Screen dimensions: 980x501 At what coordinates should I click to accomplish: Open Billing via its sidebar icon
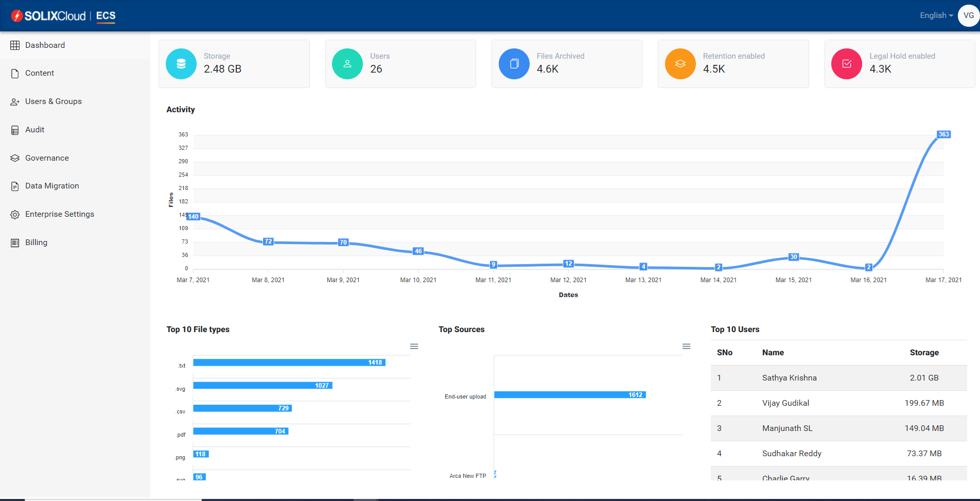coord(14,242)
